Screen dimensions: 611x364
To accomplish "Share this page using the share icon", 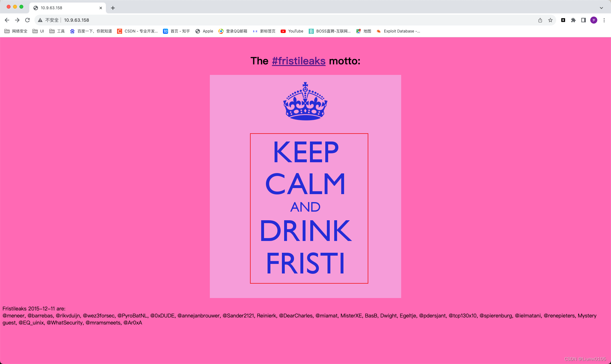I will 540,20.
